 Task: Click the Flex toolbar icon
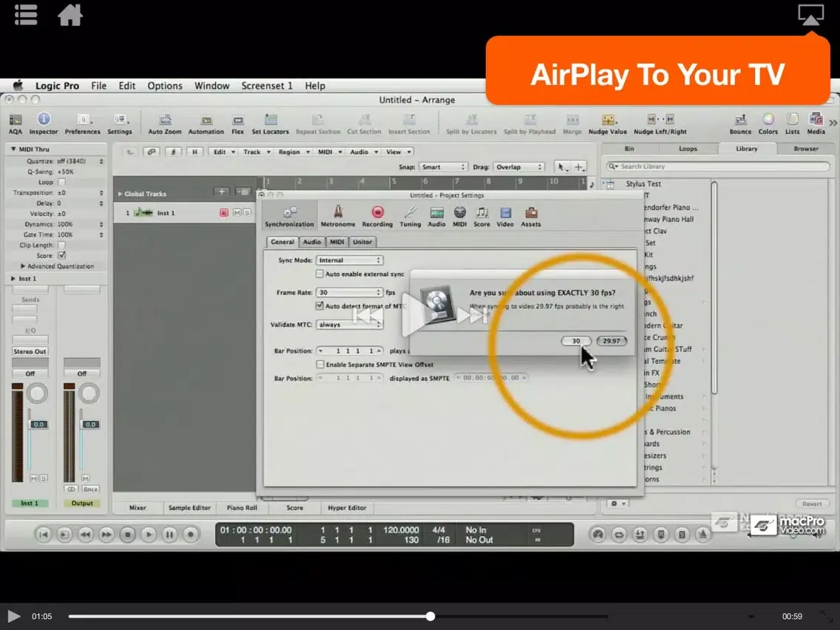coord(238,123)
